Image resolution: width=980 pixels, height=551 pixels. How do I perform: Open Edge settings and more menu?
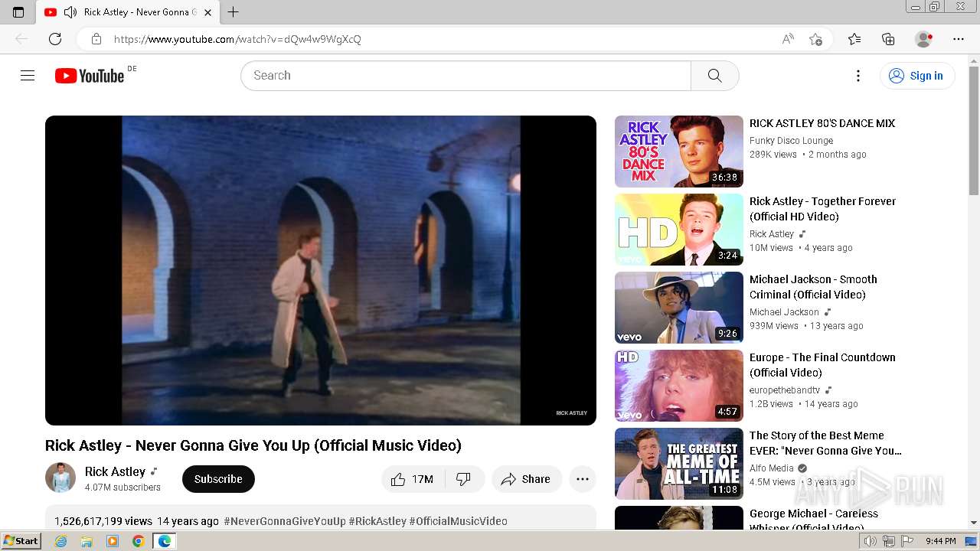click(x=959, y=39)
